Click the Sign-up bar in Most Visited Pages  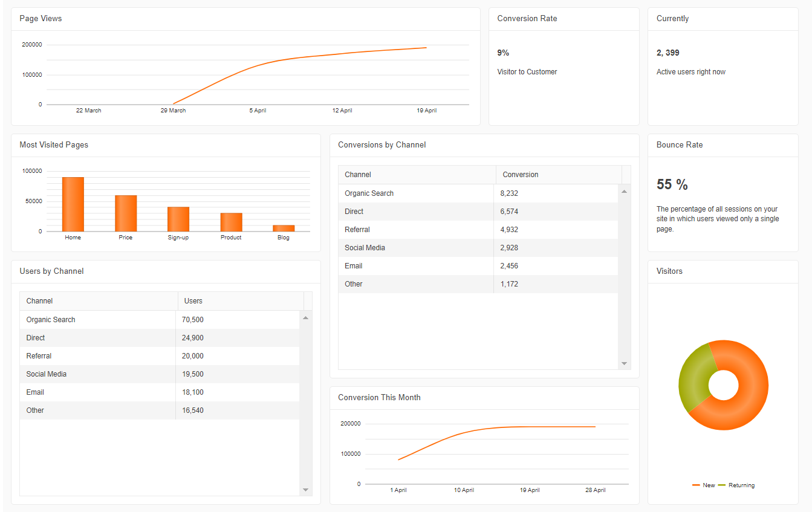[178, 218]
